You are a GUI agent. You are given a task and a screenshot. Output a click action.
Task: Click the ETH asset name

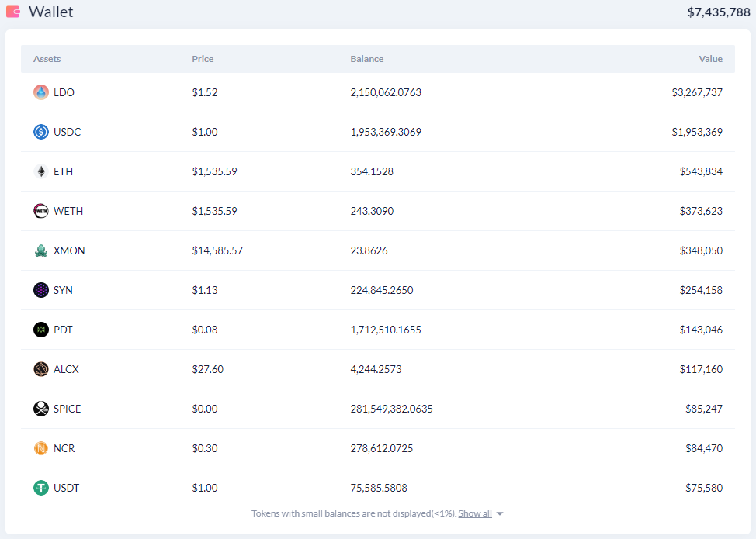point(63,171)
